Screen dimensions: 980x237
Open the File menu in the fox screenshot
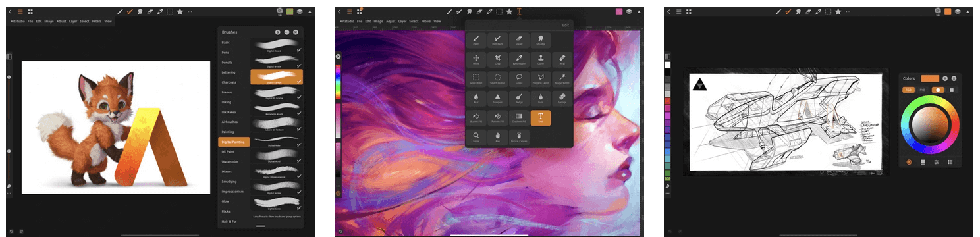pos(30,22)
